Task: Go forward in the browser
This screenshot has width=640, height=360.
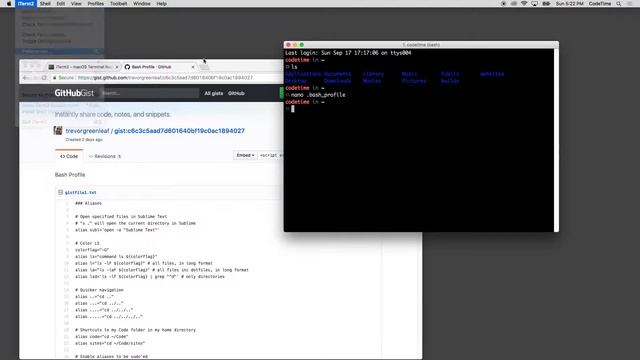Action: click(x=35, y=78)
